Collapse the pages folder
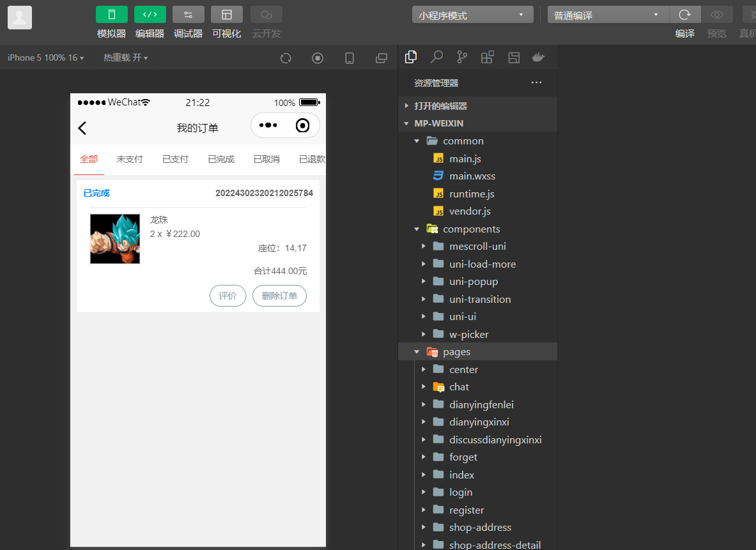This screenshot has height=550, width=756. click(478, 352)
